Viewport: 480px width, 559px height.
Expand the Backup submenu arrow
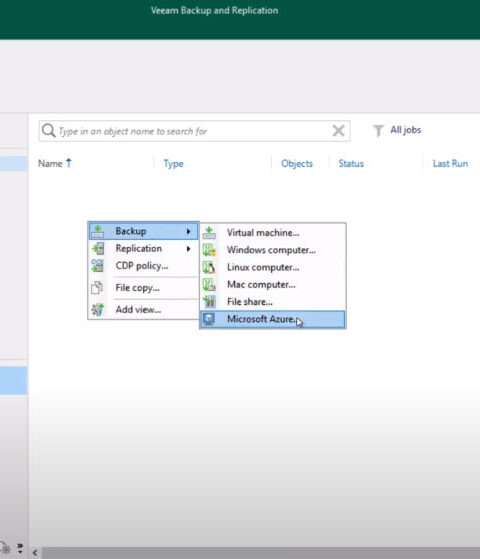pyautogui.click(x=189, y=231)
